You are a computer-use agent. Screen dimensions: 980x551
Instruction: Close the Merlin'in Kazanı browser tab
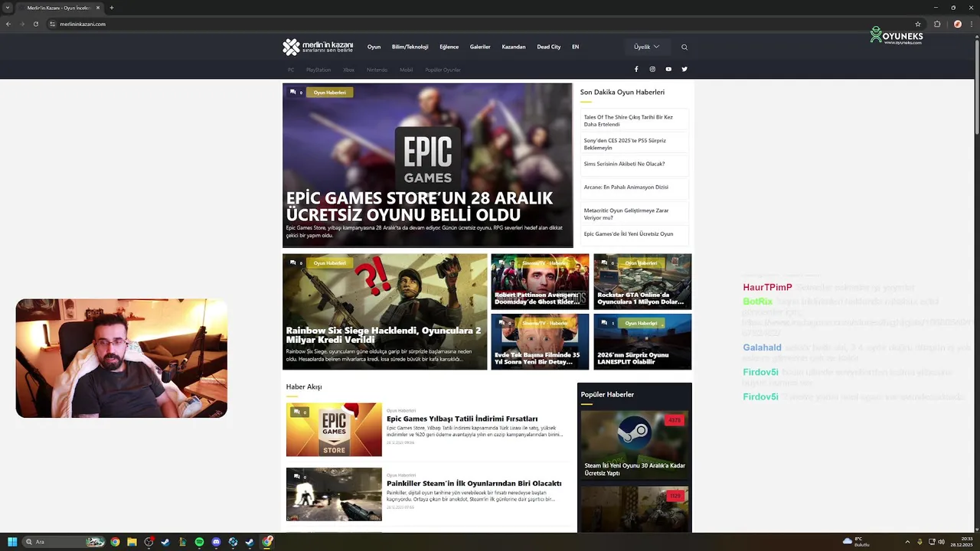click(x=98, y=8)
